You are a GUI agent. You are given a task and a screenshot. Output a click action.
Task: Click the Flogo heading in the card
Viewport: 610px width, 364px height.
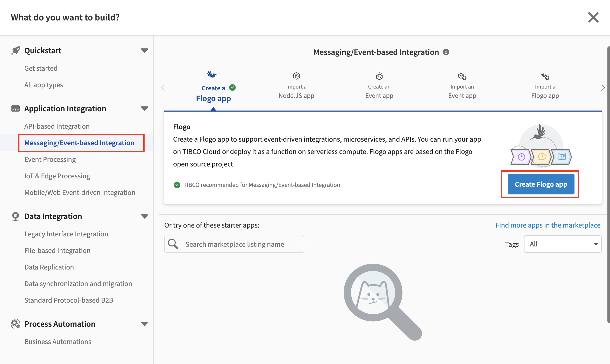(x=182, y=127)
